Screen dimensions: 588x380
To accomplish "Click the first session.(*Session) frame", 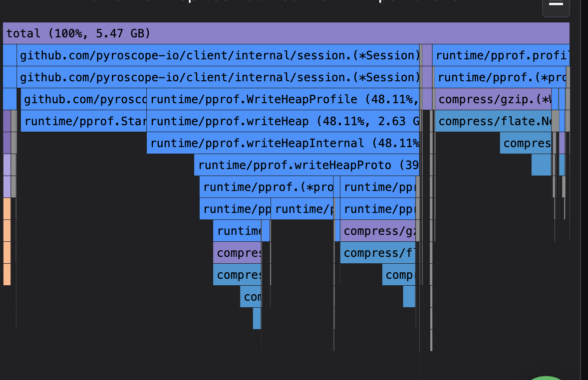I will 220,55.
